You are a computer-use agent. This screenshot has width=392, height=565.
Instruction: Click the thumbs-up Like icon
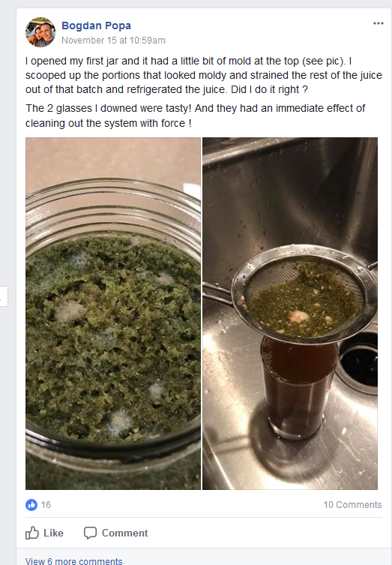point(32,533)
